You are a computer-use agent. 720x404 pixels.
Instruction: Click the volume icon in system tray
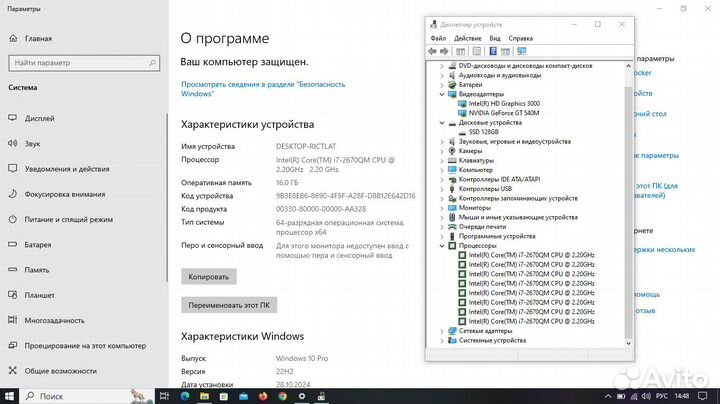point(646,396)
